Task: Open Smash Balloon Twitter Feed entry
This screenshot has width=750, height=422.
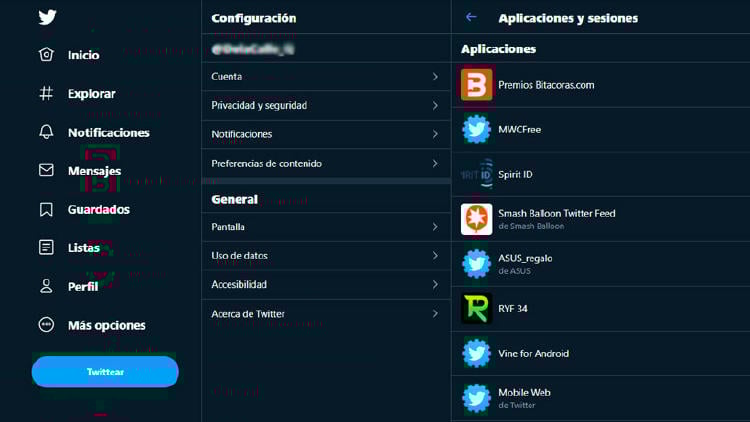Action: (601, 219)
